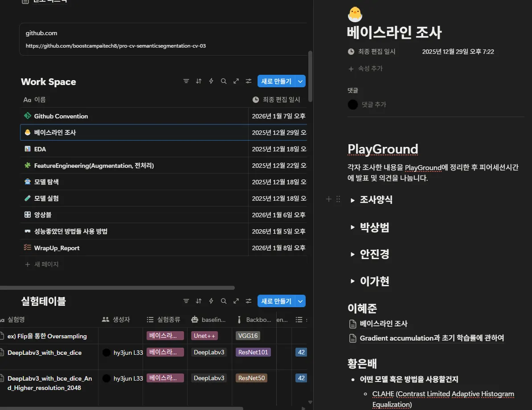The image size is (532, 410).
Task: Click the sort icon in 실험테이블 toolbar
Action: coord(198,301)
